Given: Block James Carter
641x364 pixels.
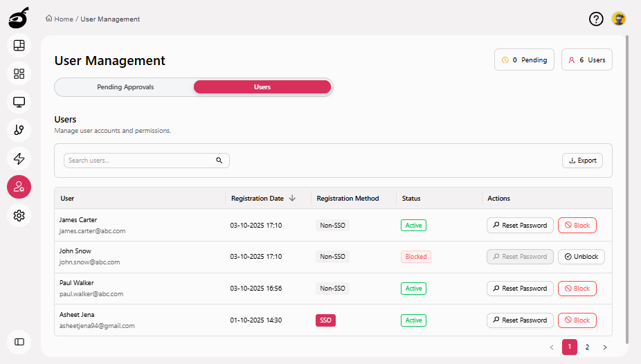Looking at the screenshot, I should (577, 225).
